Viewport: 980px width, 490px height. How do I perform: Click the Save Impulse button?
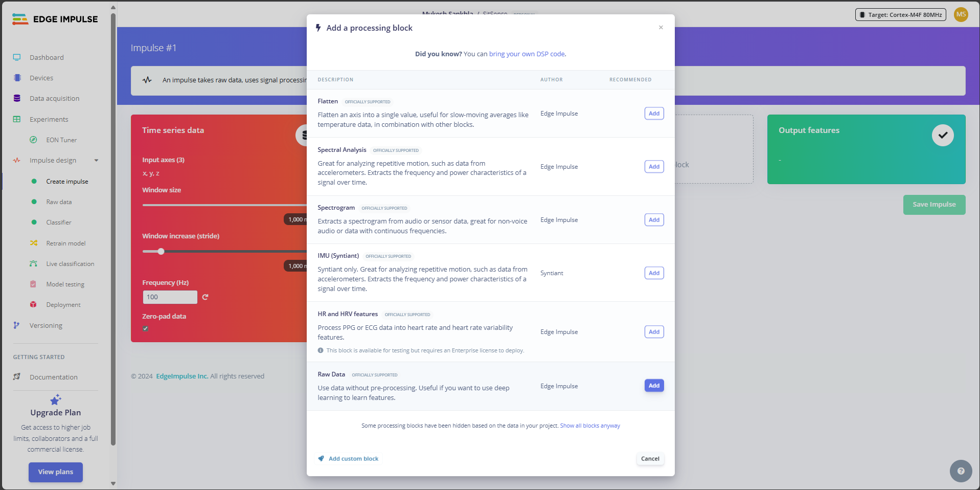934,205
